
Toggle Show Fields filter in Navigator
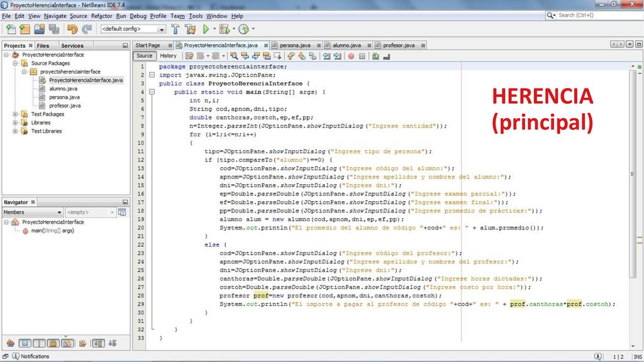pyautogui.click(x=25, y=343)
